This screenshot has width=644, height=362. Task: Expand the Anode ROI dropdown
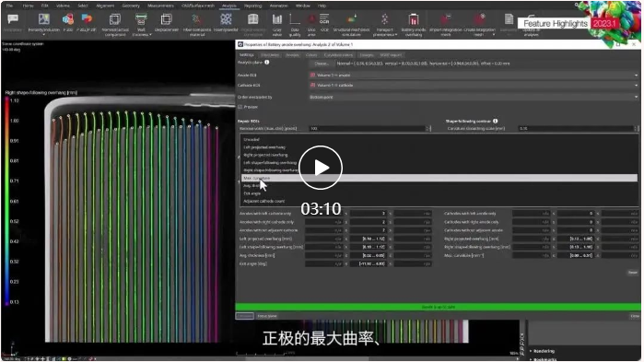[474, 76]
